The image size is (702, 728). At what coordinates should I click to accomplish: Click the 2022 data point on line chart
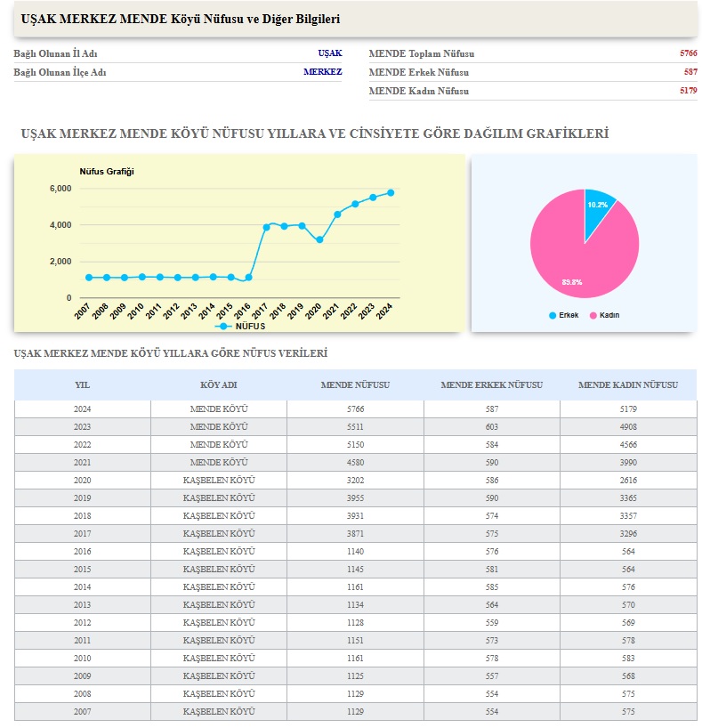point(355,204)
